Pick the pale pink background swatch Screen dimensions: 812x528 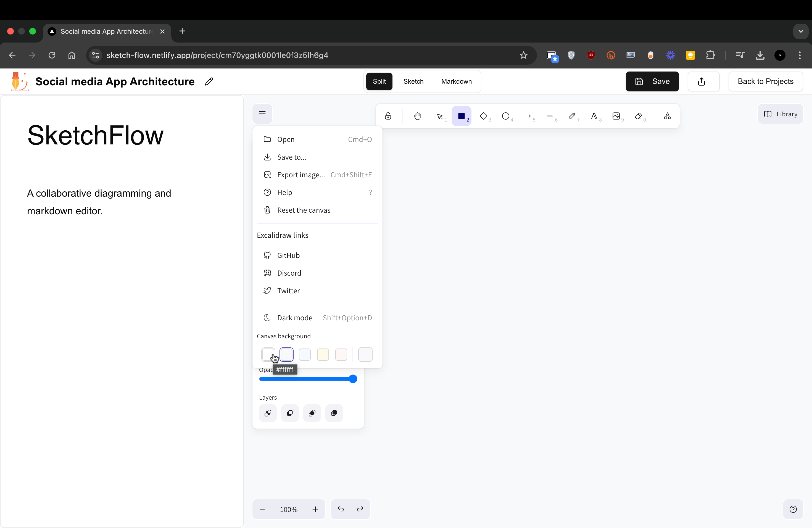point(341,354)
